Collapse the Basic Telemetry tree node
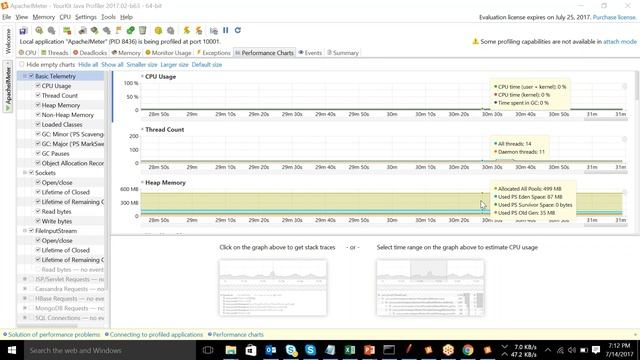This screenshot has width=640, height=360. coord(25,76)
